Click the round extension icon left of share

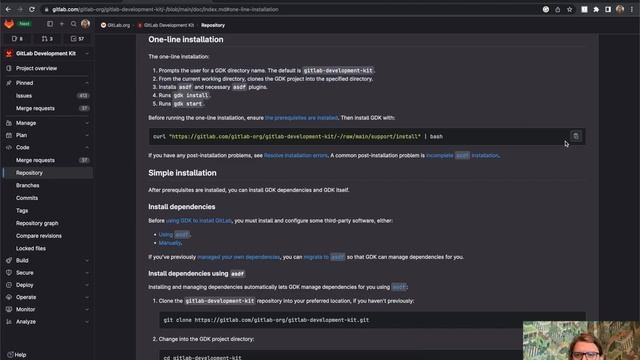(546, 9)
